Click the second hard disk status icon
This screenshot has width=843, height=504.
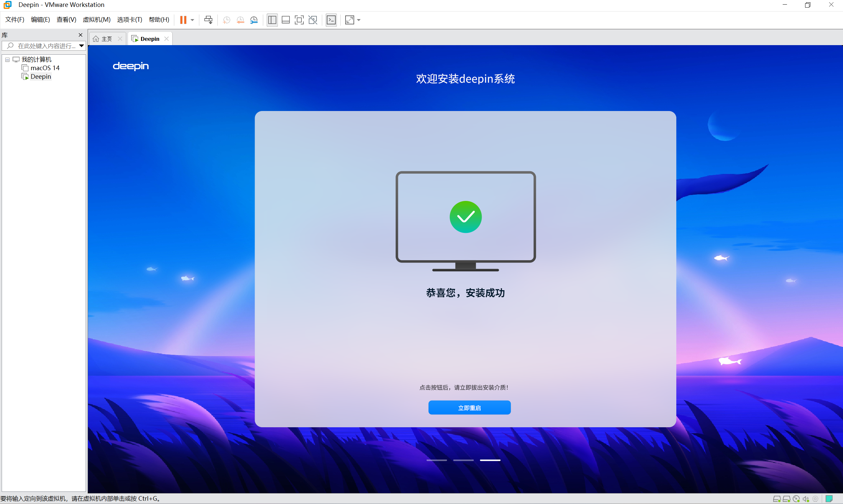click(x=786, y=499)
